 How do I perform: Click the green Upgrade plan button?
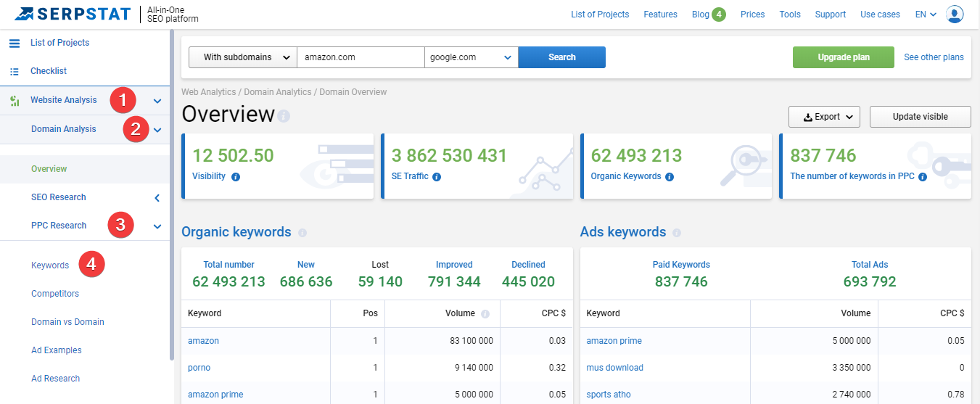click(x=844, y=57)
